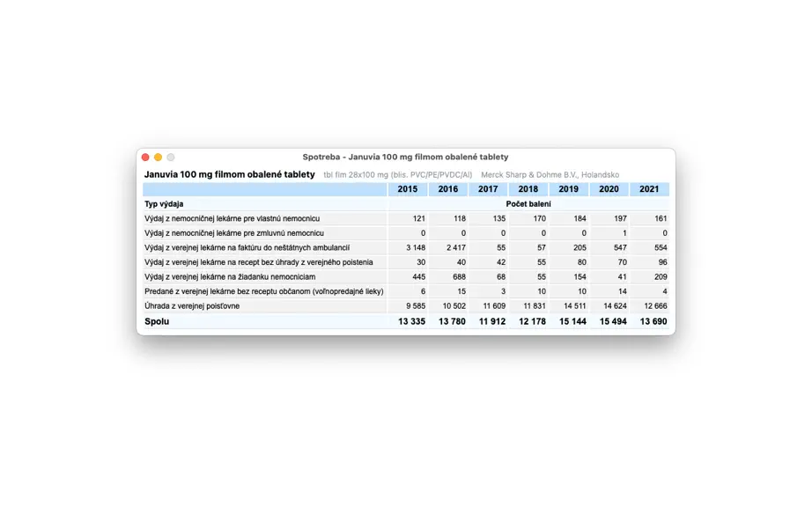Click Spolu total '15 144' for 2019
This screenshot has height=507, width=812.
[x=572, y=321]
